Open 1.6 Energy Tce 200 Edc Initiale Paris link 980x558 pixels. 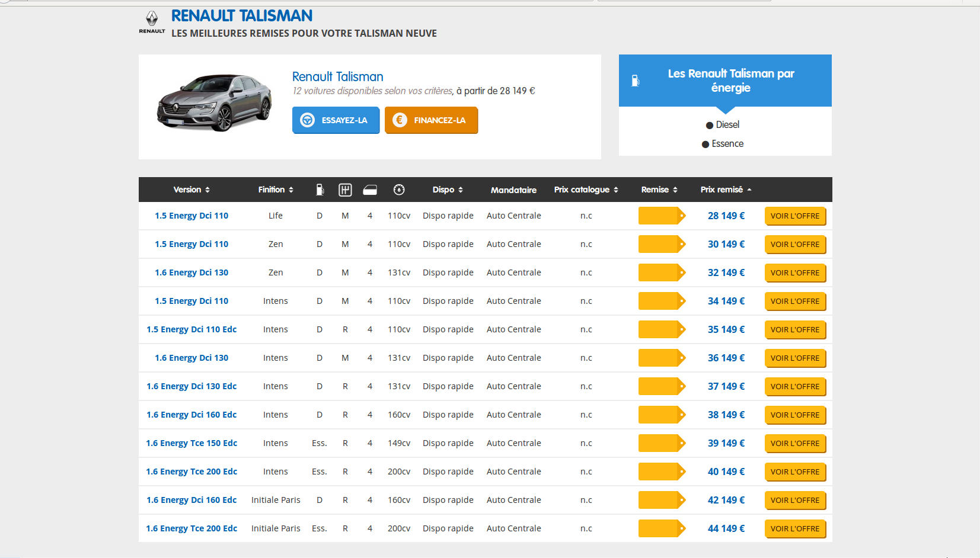click(x=191, y=528)
